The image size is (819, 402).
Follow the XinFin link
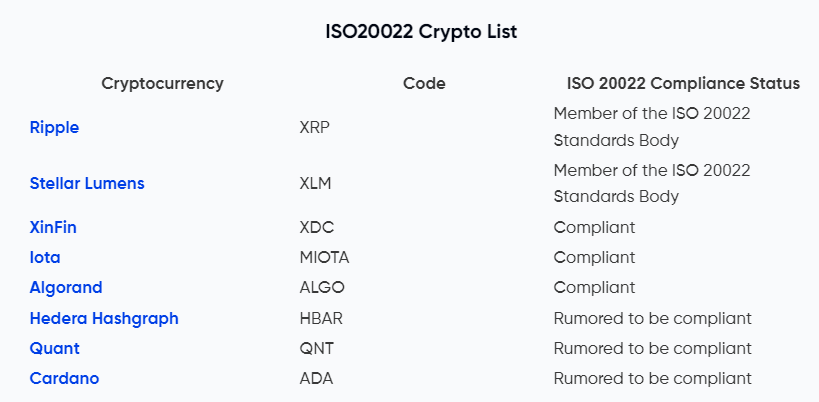(x=53, y=228)
